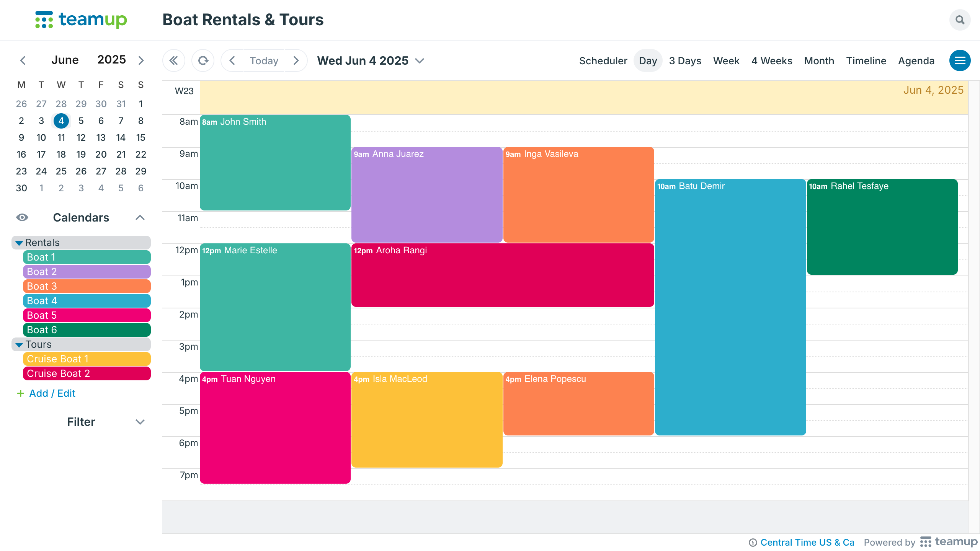Click the refresh calendar icon
The width and height of the screenshot is (980, 551).
tap(203, 60)
